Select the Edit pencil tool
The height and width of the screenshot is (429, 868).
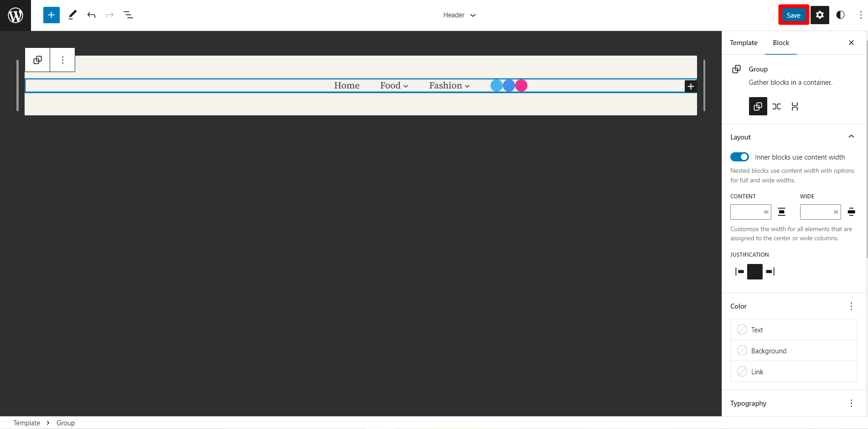(x=72, y=15)
